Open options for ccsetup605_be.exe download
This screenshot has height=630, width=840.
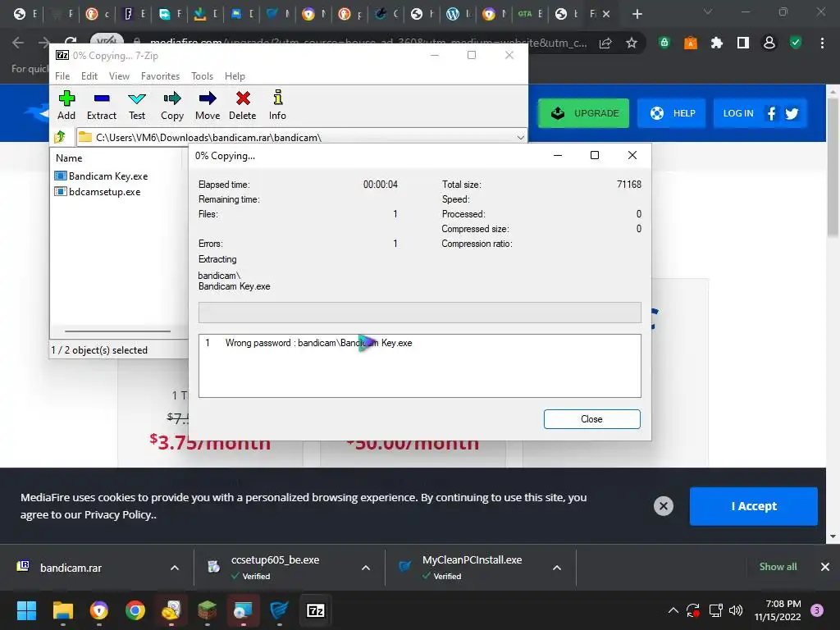[366, 568]
